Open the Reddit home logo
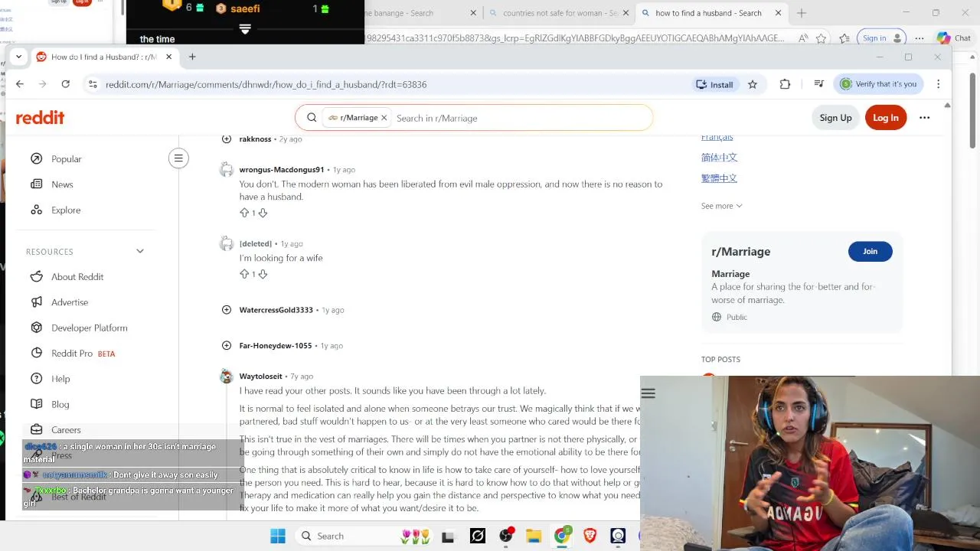This screenshot has height=551, width=980. click(40, 118)
